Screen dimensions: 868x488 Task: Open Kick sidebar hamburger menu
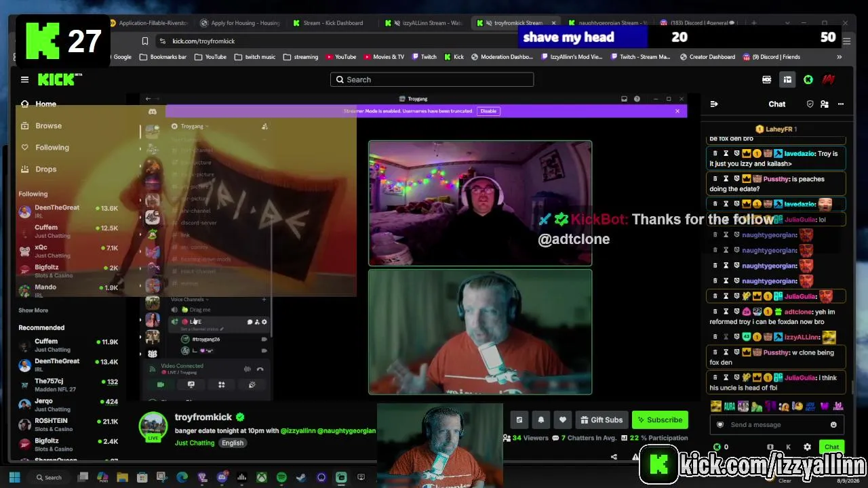pyautogui.click(x=24, y=80)
